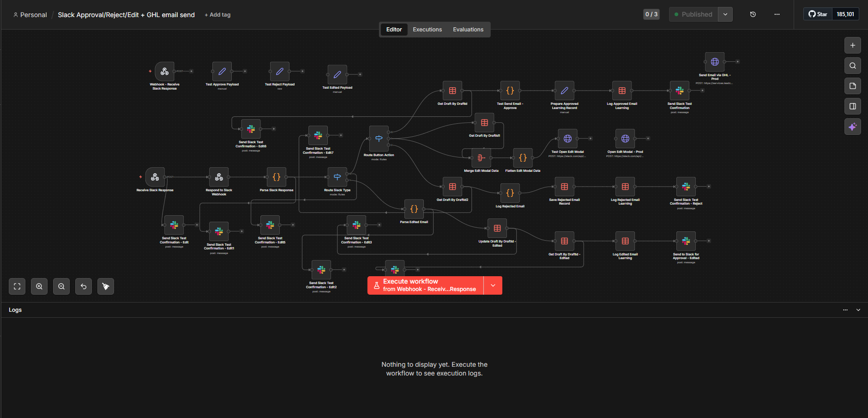This screenshot has width=868, height=418.
Task: Open the Parse Edited Email node
Action: click(414, 209)
